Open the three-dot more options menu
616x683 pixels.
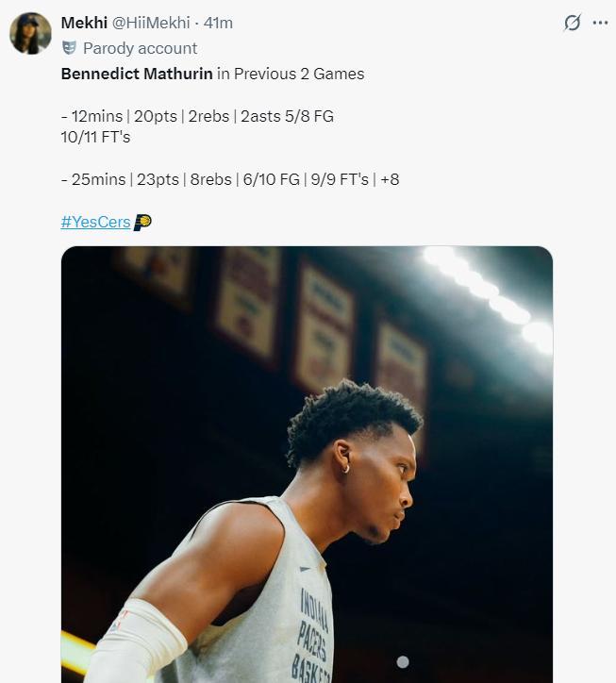tap(600, 24)
